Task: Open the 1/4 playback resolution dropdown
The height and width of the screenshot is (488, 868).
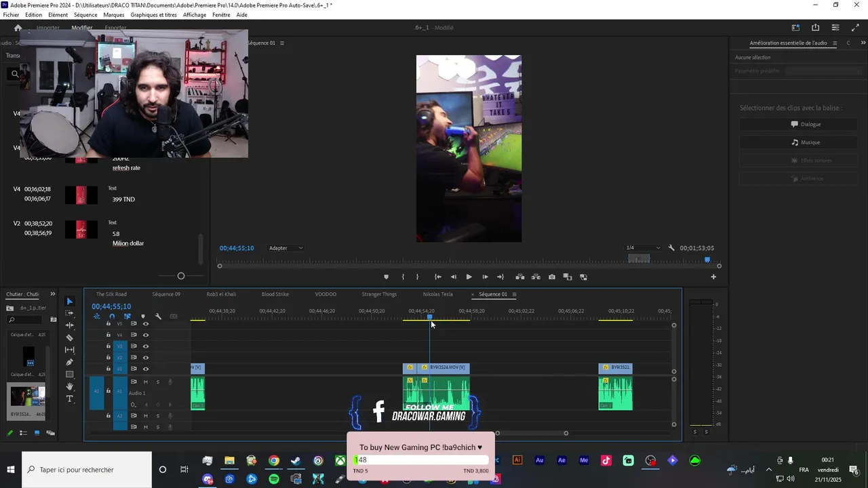Action: click(642, 248)
